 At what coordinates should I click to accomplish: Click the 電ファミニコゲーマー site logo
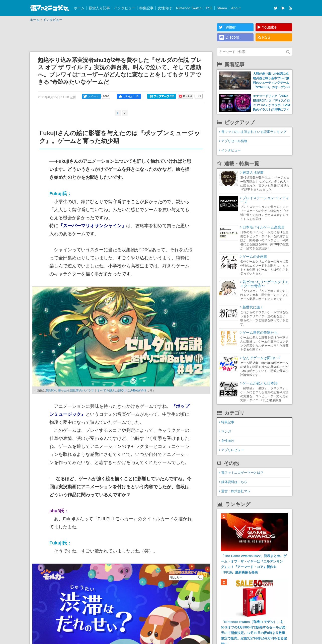(x=50, y=8)
